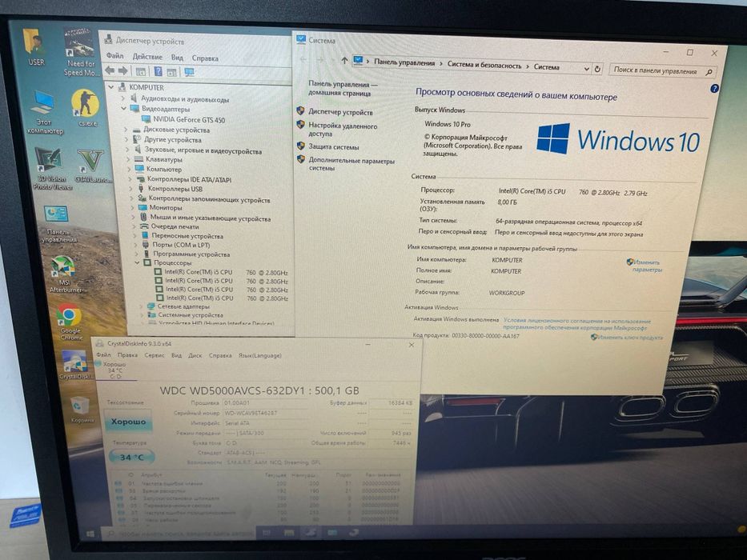
Task: Expand the Клавиатуры node
Action: coord(128,159)
